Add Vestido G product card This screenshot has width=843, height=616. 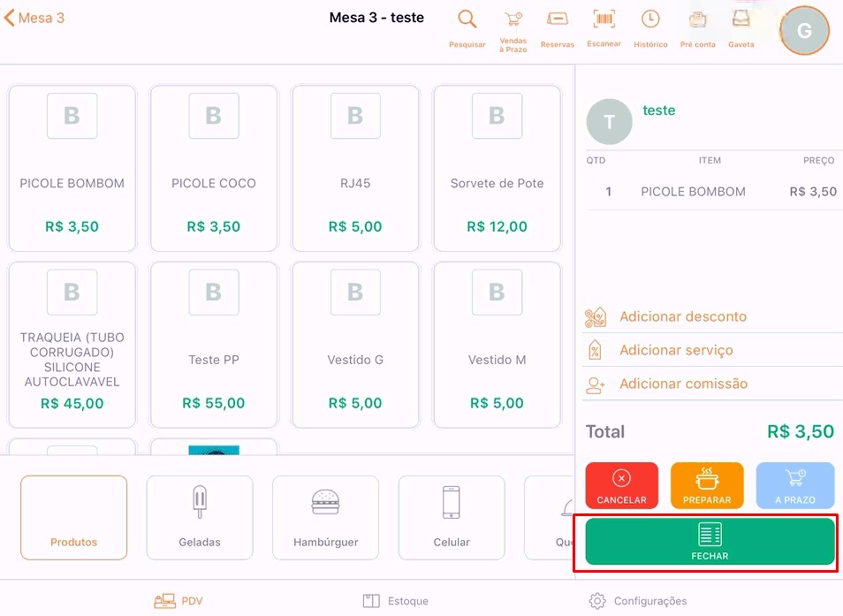click(x=355, y=345)
